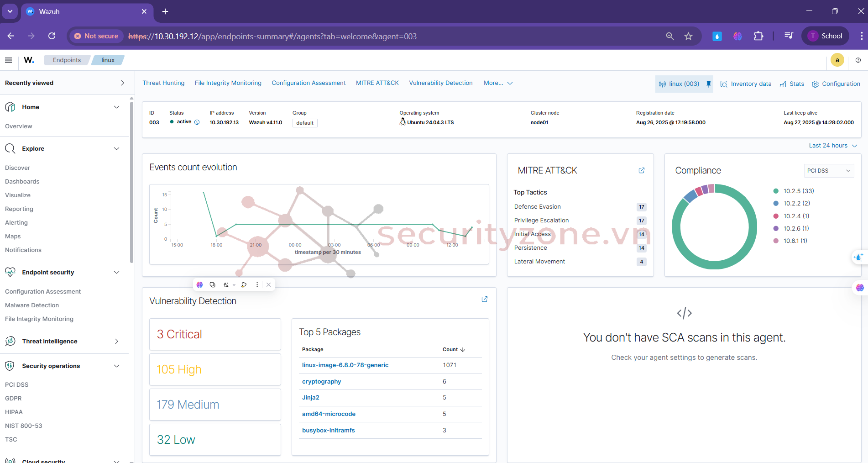
Task: Click the Not secure site info chip
Action: pyautogui.click(x=96, y=36)
